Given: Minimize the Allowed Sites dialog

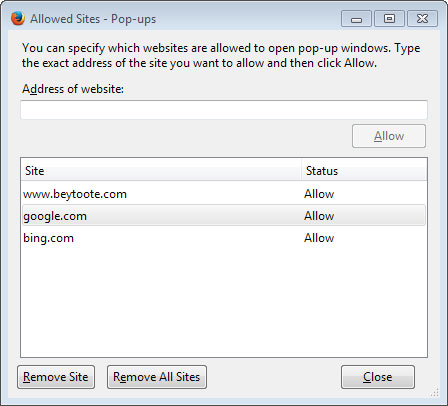Looking at the screenshot, I should [356, 19].
